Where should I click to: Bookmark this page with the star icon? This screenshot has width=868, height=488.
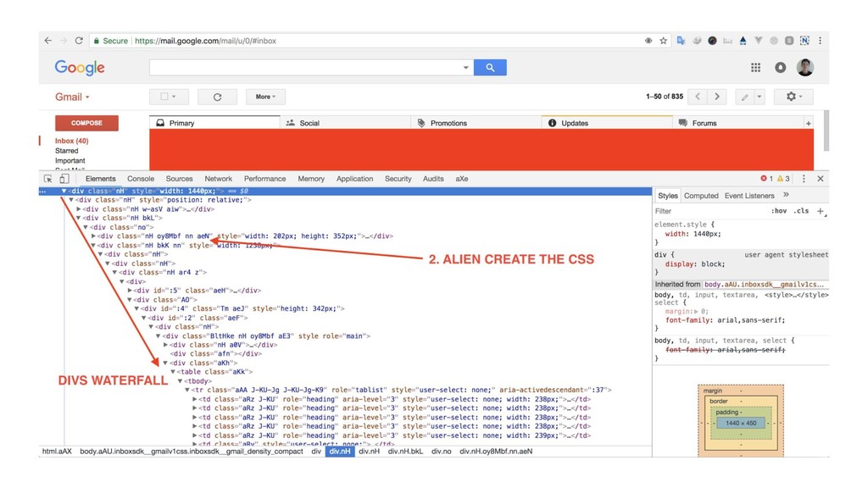click(663, 41)
